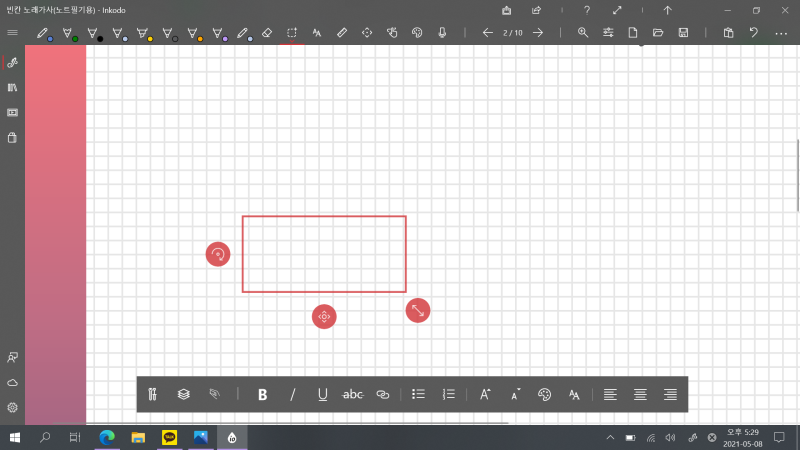This screenshot has width=800, height=450.
Task: Select the purple pen
Action: point(219,34)
